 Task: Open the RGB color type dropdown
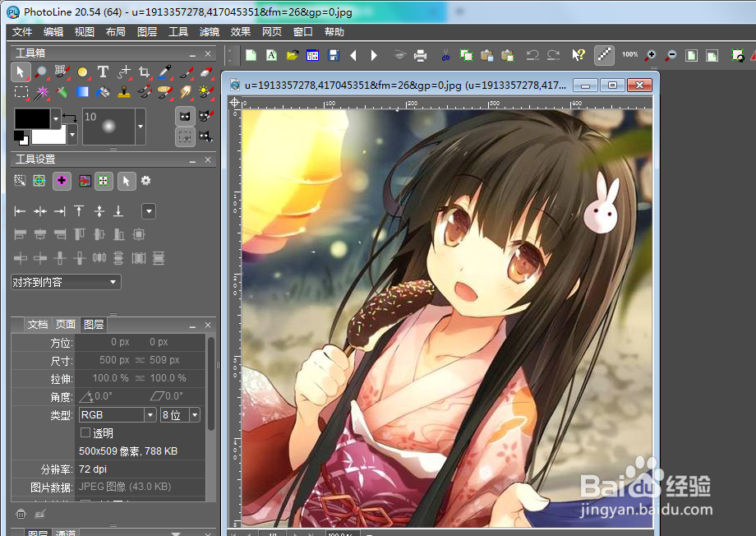(x=118, y=415)
